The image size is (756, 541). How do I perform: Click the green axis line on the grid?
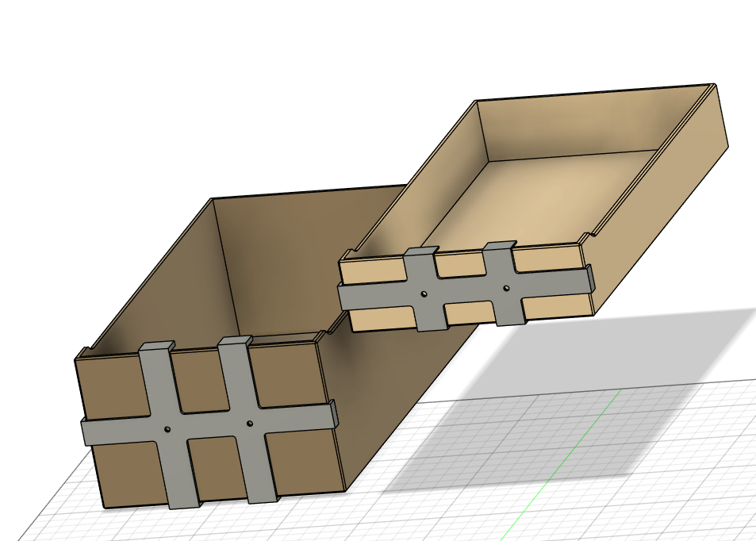[x=562, y=464]
